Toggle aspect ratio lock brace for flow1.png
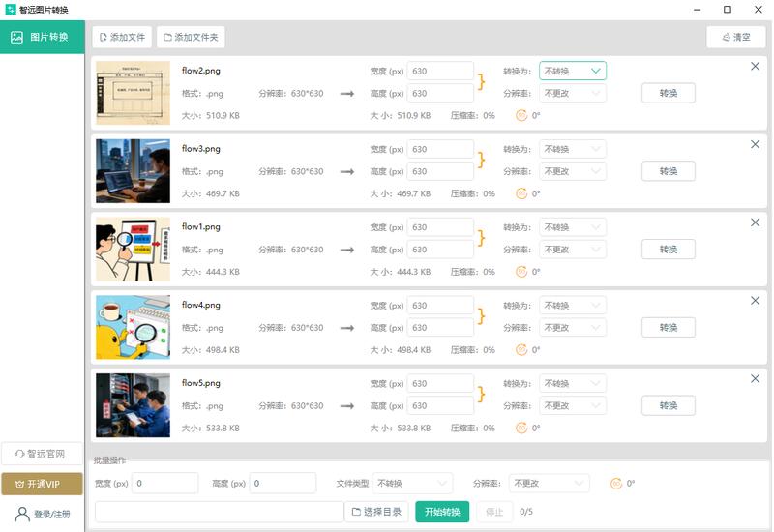774x532 pixels. tap(481, 238)
